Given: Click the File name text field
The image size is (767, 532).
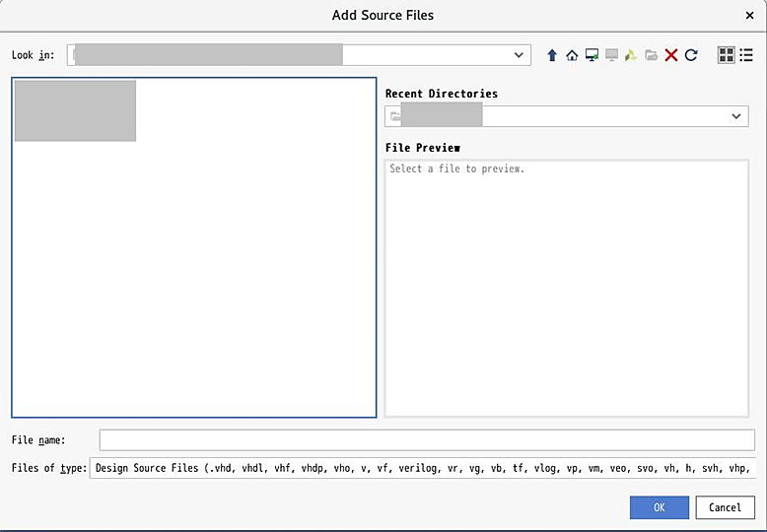Looking at the screenshot, I should coord(427,440).
